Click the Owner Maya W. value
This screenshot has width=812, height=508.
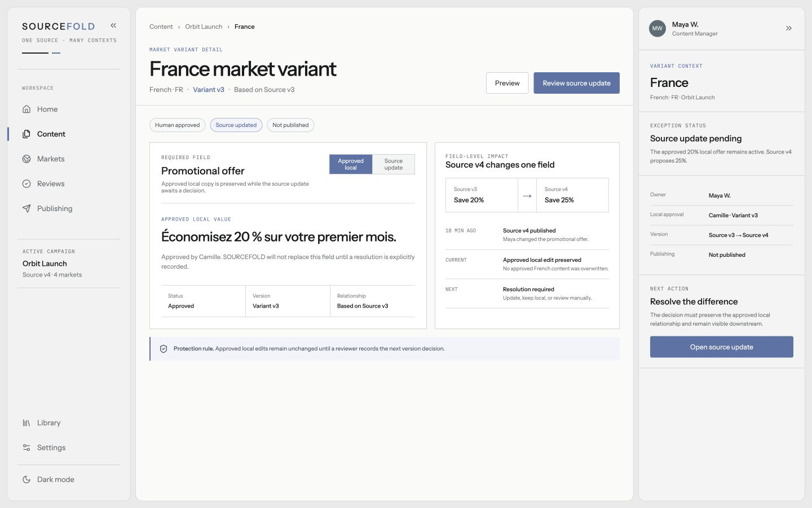[720, 196]
